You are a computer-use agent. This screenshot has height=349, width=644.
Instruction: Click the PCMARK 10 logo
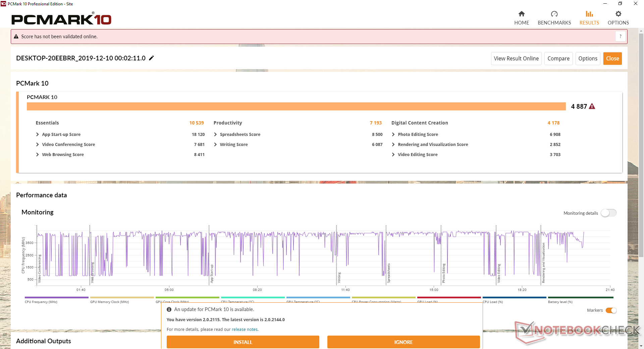pos(61,19)
